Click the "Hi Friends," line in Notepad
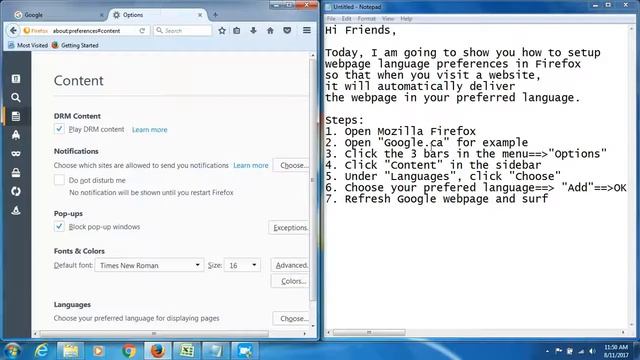 pyautogui.click(x=360, y=30)
